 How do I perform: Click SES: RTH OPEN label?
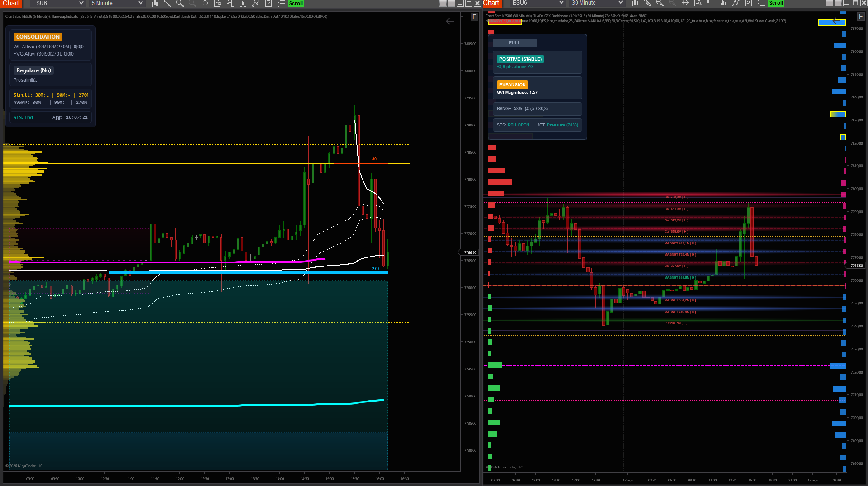[513, 125]
